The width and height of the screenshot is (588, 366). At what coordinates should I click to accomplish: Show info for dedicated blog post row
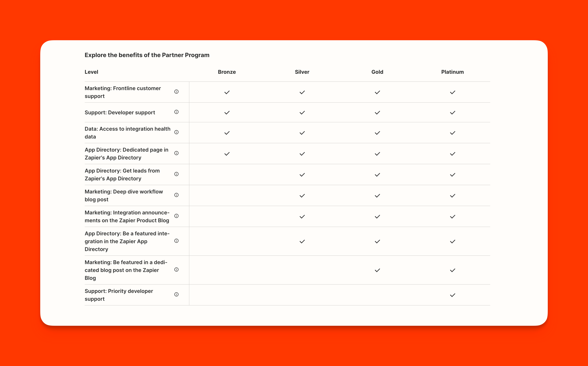[176, 269]
